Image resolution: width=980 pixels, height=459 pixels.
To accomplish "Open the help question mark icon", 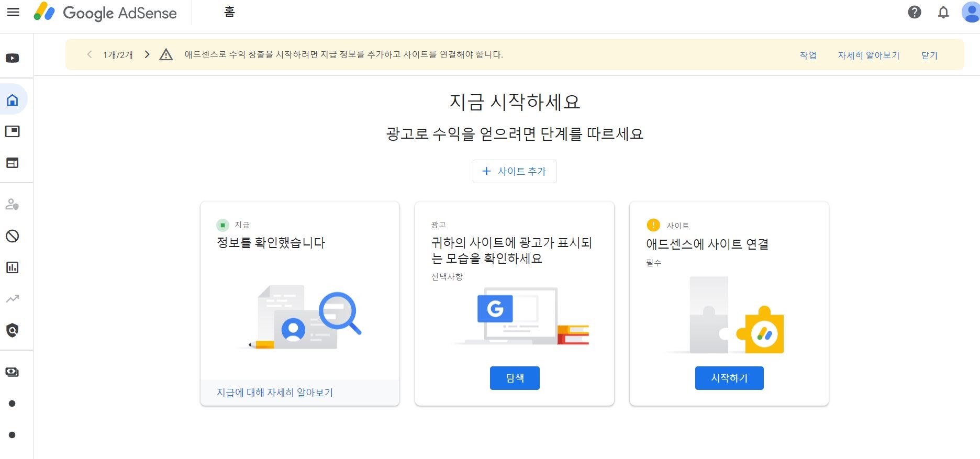I will (915, 12).
